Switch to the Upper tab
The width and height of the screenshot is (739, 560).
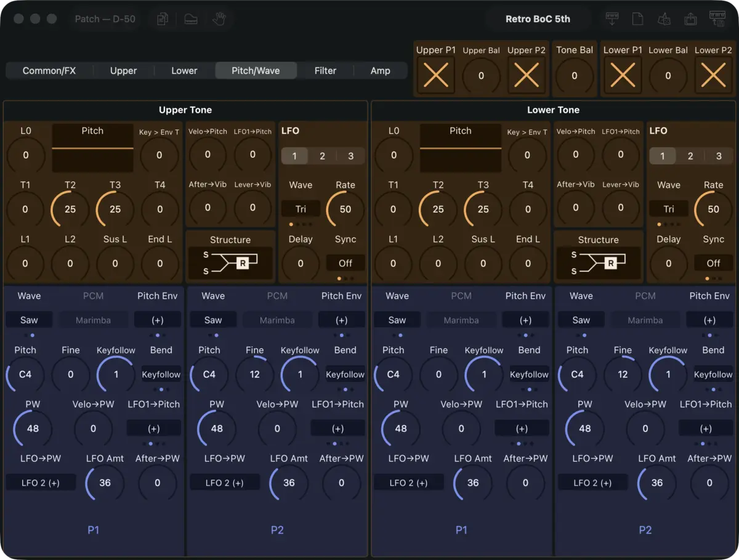[x=123, y=70]
